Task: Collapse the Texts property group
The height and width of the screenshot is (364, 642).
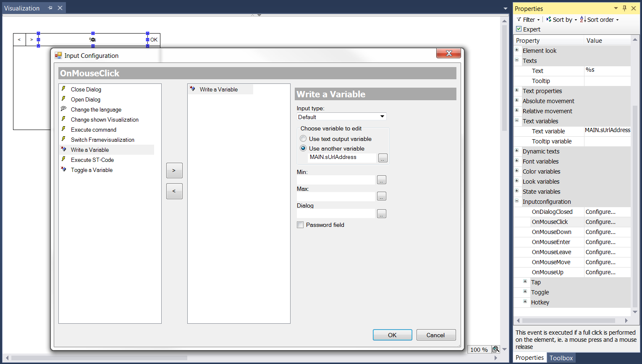Action: (517, 60)
